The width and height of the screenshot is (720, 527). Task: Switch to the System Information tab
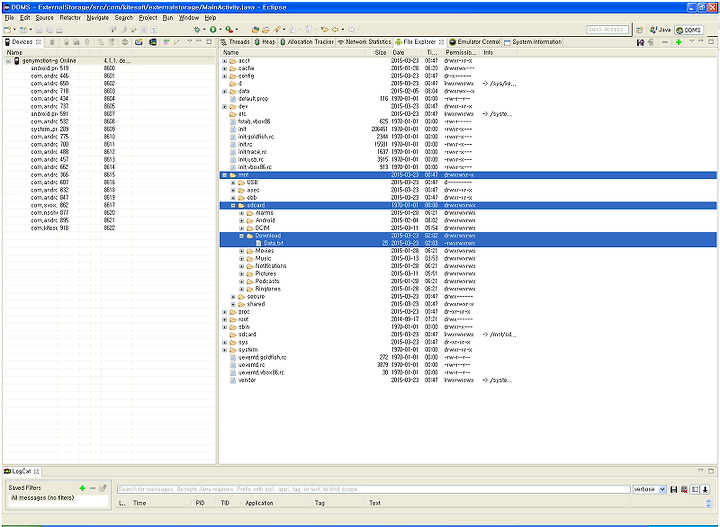[533, 42]
